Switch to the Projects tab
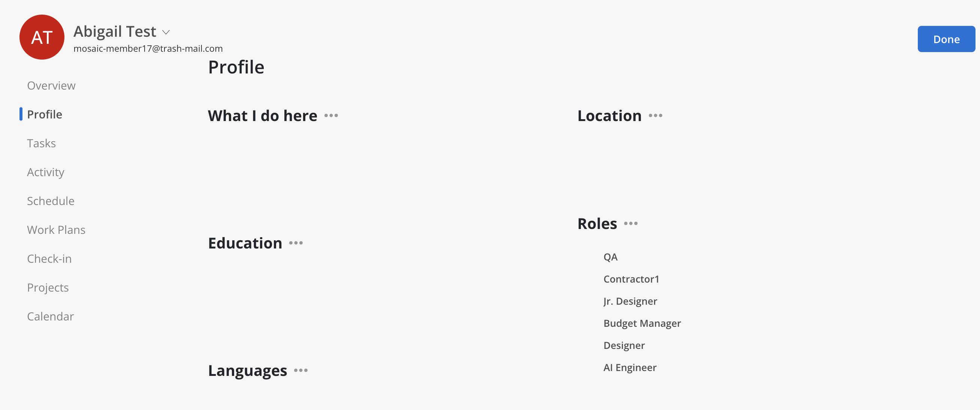This screenshot has width=980, height=410. (48, 288)
